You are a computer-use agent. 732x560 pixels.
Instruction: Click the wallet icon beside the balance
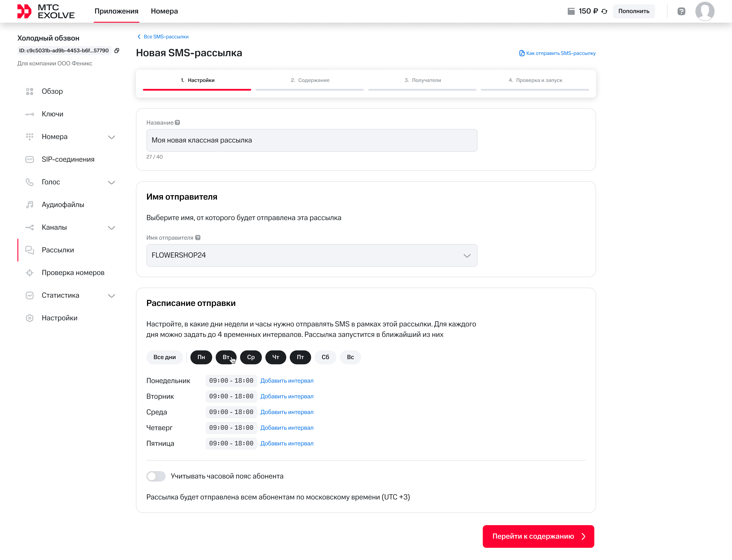pyautogui.click(x=571, y=11)
